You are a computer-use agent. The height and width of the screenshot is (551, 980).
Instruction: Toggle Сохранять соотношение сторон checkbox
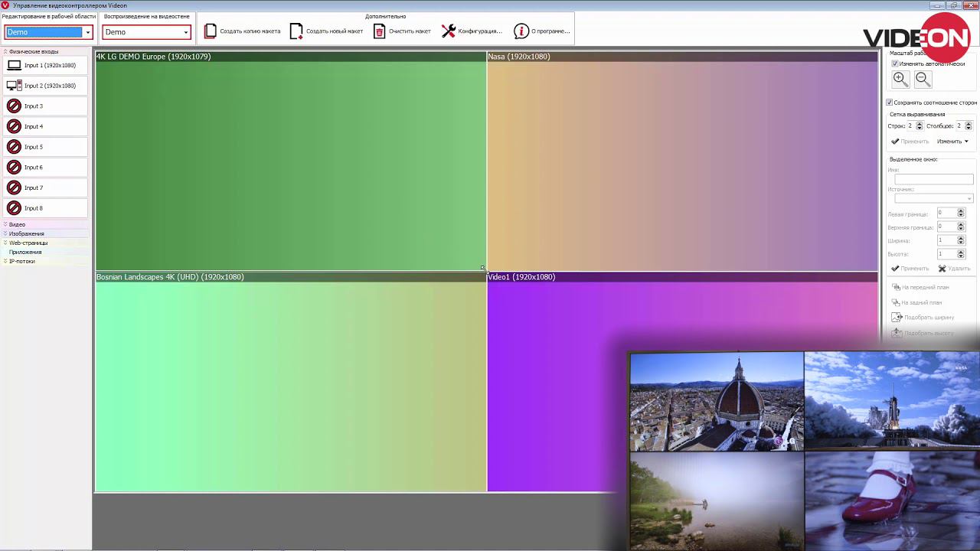point(890,103)
